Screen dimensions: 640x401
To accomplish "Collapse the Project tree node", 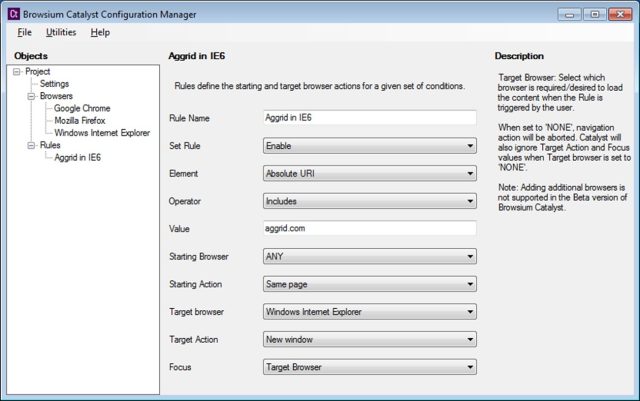I will pos(16,72).
